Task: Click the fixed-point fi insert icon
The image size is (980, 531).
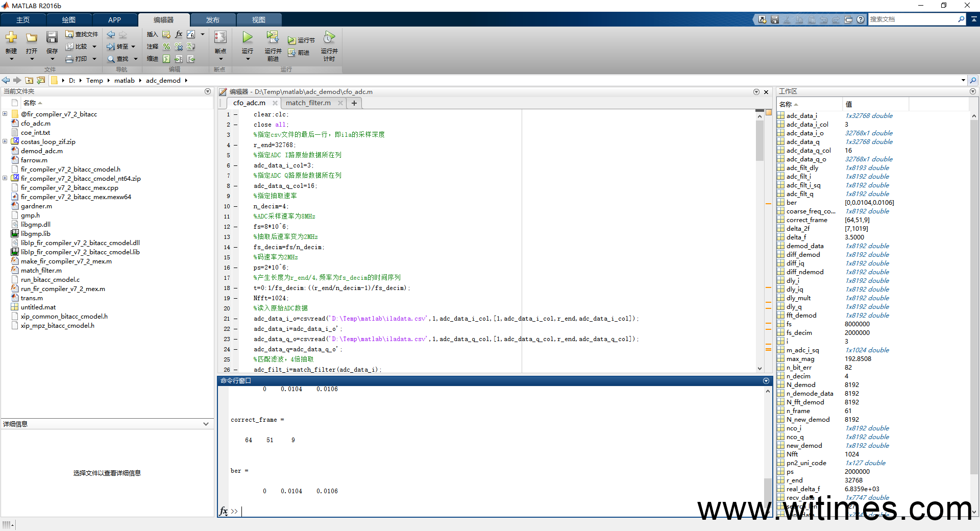Action: pos(191,34)
